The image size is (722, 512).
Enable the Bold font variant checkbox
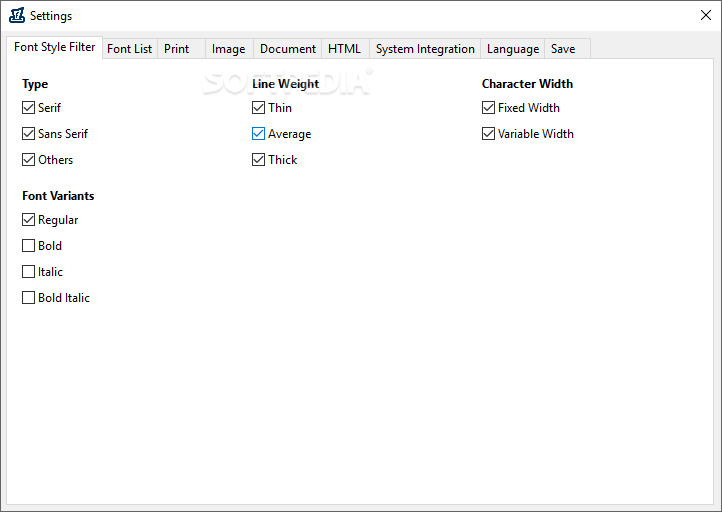coord(29,246)
